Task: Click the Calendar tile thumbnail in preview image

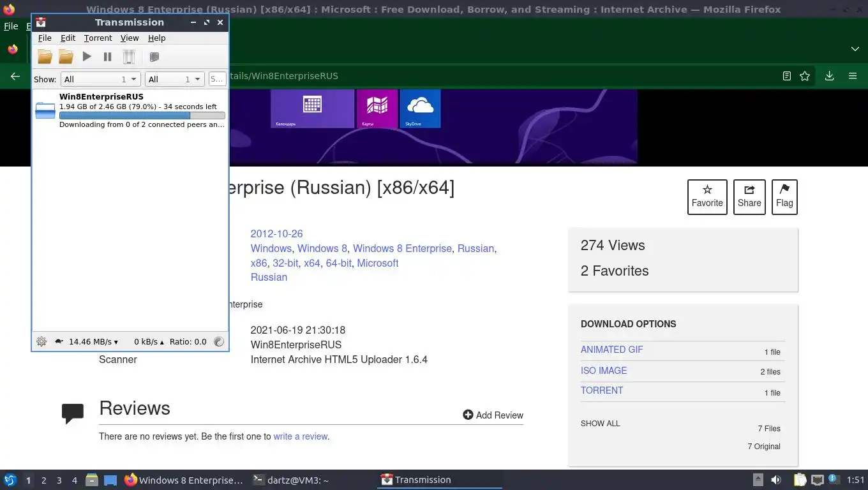Action: click(312, 108)
